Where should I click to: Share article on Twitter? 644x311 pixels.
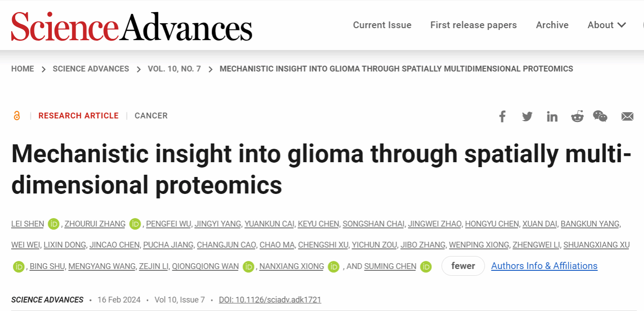point(527,117)
